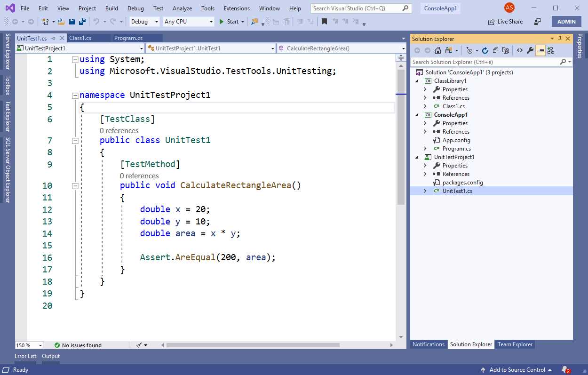Click Refresh in Solution Explorer toolbar

[x=485, y=50]
